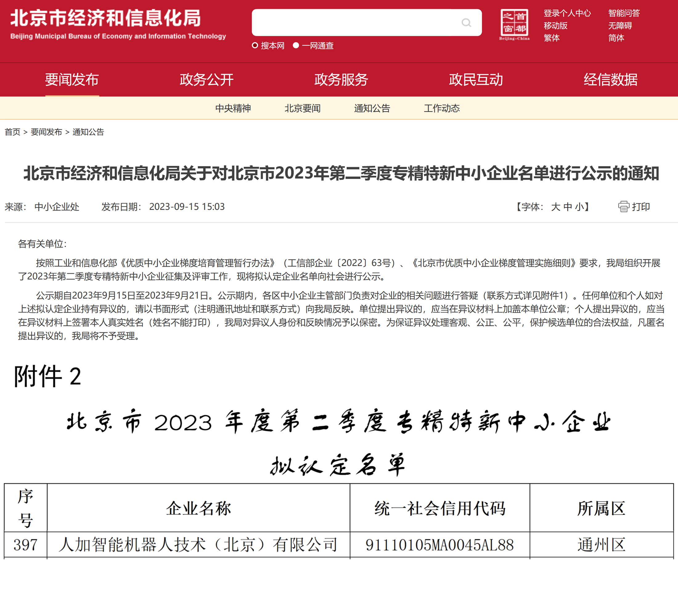Select the 一网通查 radio button
Viewport: 678px width, 616px height.
296,45
